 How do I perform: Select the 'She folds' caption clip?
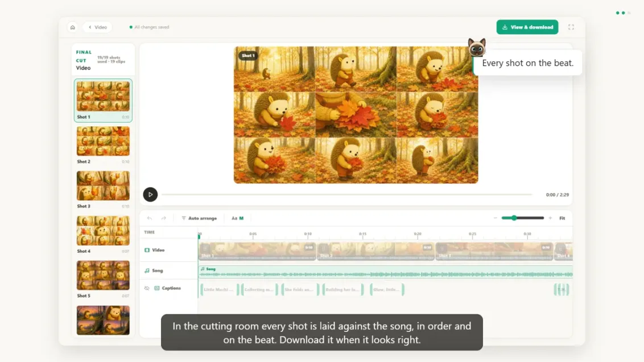300,289
